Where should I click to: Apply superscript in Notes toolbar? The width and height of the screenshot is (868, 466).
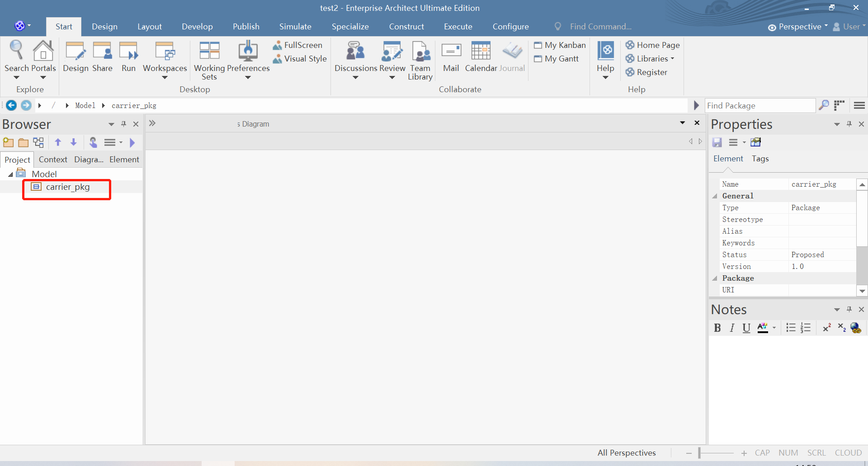(x=827, y=328)
